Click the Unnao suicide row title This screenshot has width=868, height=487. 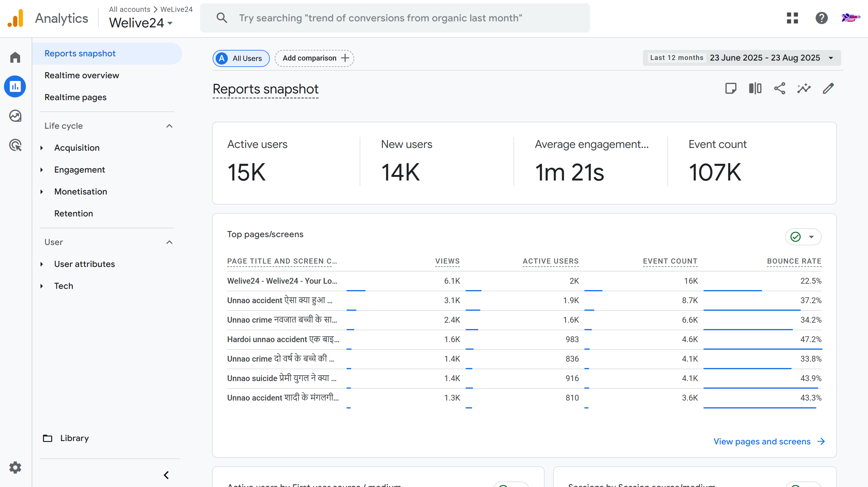(282, 378)
